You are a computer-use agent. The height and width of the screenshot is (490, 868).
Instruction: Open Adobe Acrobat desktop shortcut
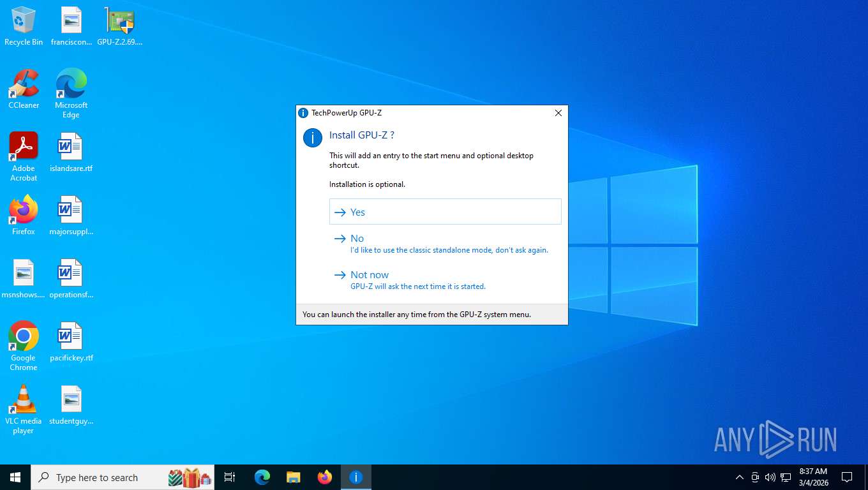(24, 157)
